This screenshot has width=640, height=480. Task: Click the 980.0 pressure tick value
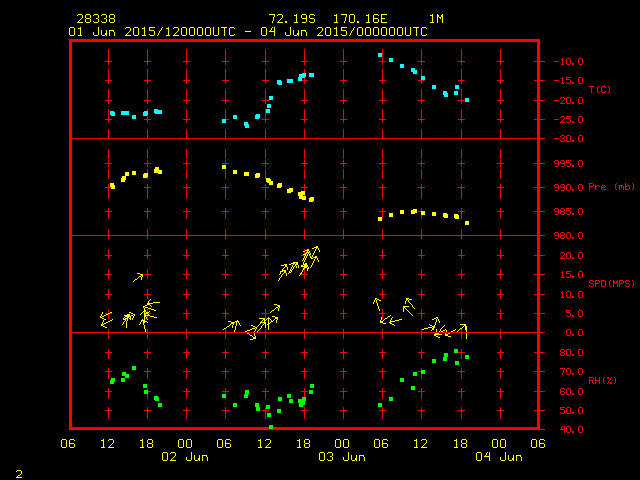tap(568, 236)
